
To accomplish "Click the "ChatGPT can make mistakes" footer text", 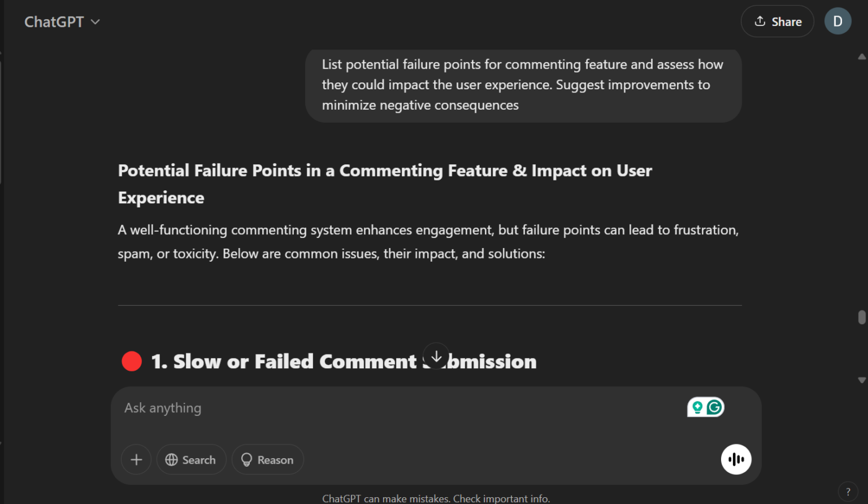I will coord(436,498).
